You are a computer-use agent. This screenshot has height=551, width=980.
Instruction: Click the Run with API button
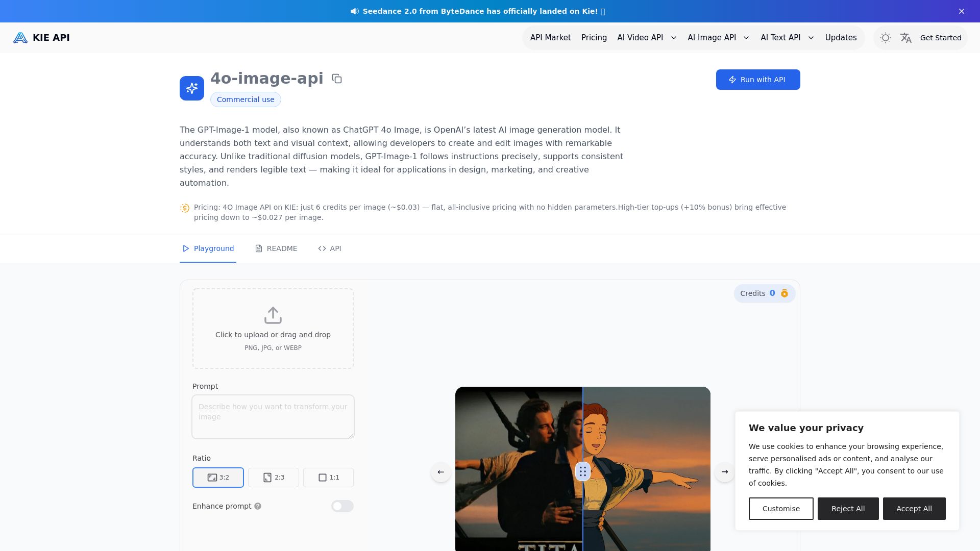point(758,80)
